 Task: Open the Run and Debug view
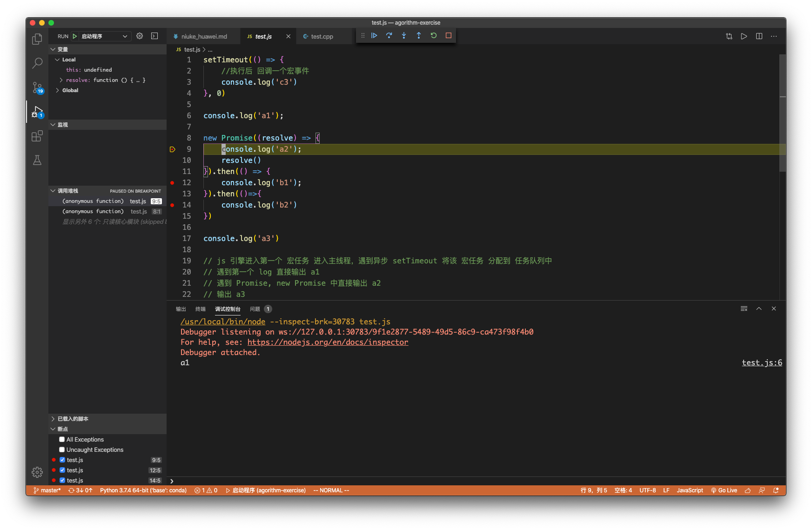(x=37, y=112)
